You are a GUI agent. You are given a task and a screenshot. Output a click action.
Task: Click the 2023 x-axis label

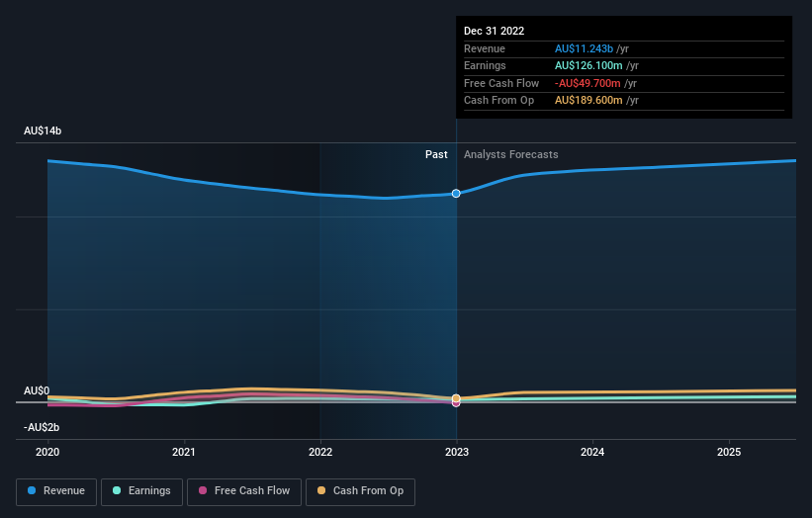(x=456, y=452)
